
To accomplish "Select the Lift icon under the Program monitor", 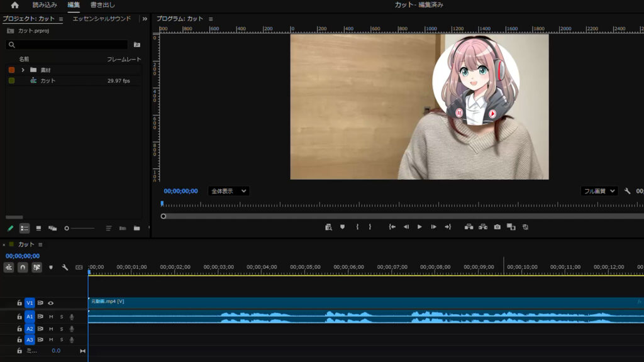I will 469,227.
